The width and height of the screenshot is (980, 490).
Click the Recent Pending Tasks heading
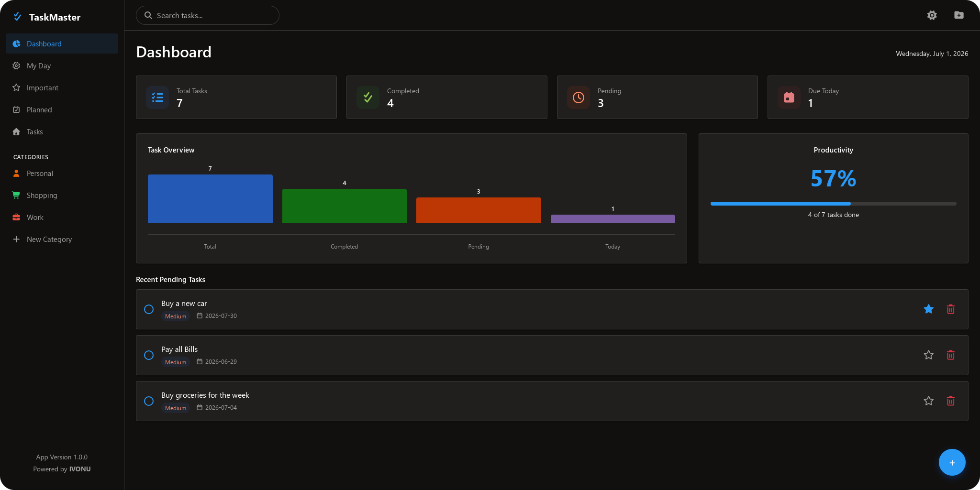(170, 279)
